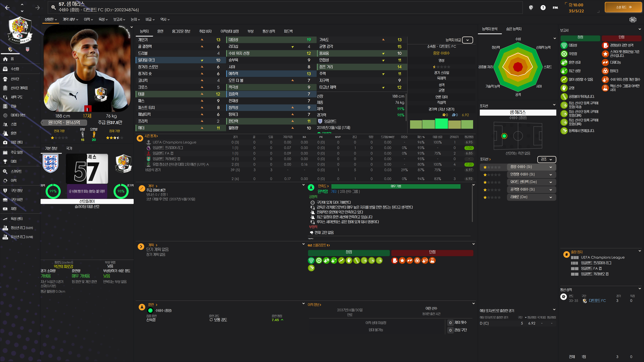Open the 시즌 통계 link
This screenshot has width=644, height=362.
(151, 136)
